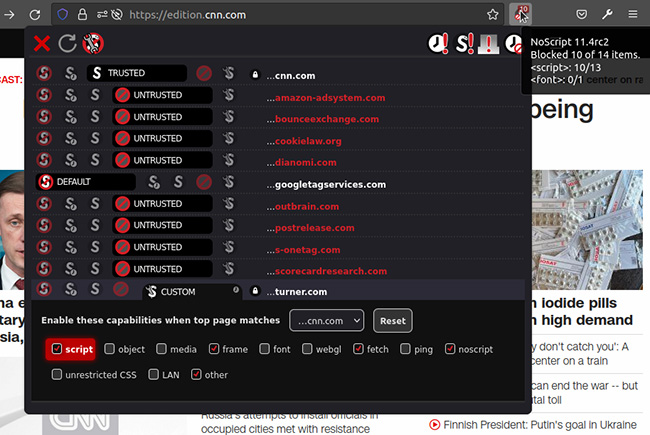Set s-onetag.com to Custom preset

point(228,247)
